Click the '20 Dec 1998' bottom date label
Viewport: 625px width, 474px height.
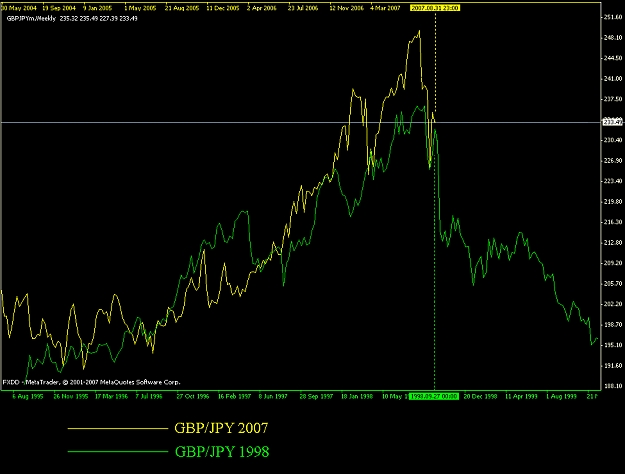tap(480, 396)
